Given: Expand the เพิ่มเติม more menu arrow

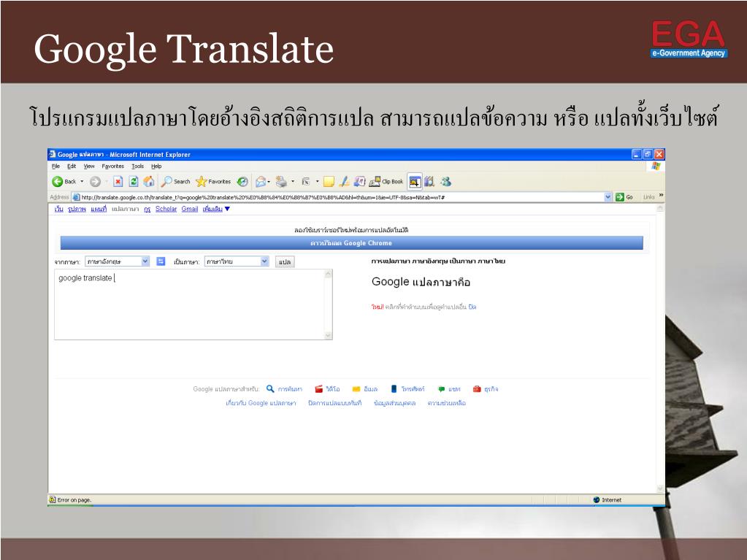Looking at the screenshot, I should pos(227,209).
